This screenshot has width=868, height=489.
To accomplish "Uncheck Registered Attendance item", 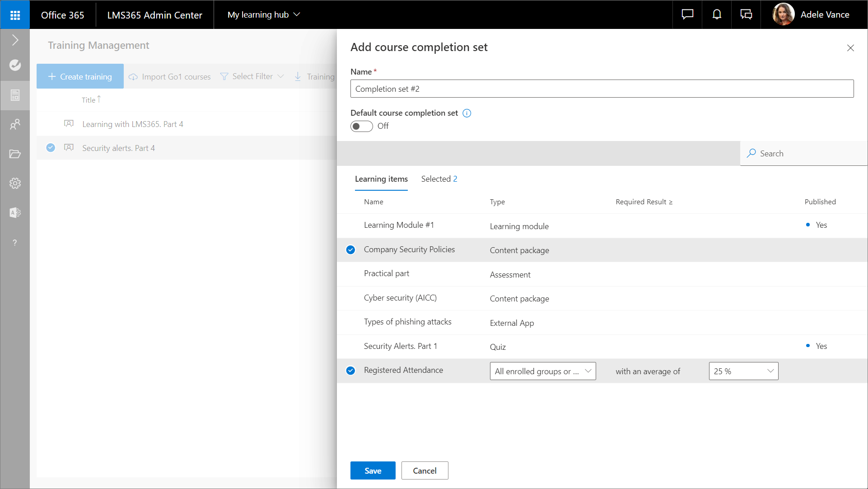I will click(x=350, y=371).
